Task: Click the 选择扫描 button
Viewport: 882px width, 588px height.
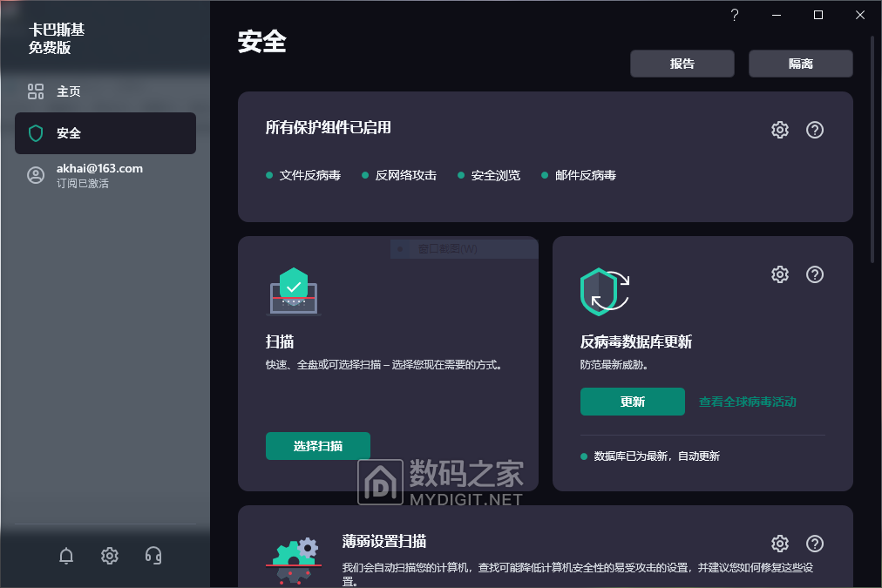Action: tap(318, 446)
